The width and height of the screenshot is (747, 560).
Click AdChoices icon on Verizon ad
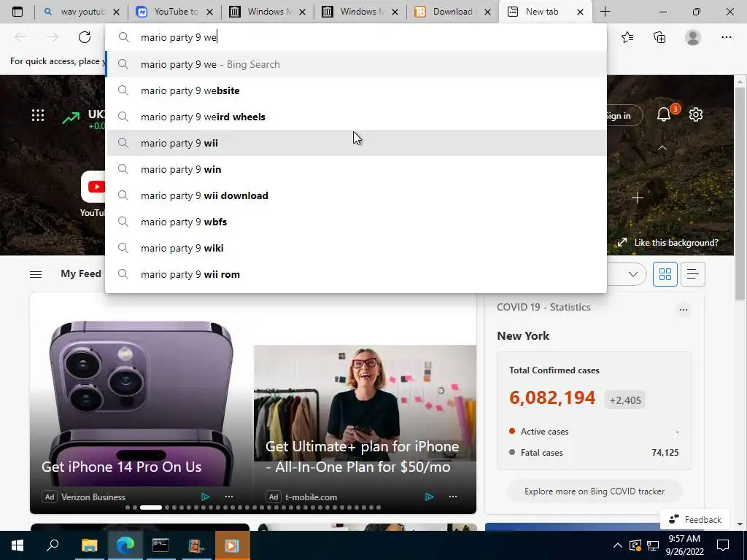coord(205,497)
